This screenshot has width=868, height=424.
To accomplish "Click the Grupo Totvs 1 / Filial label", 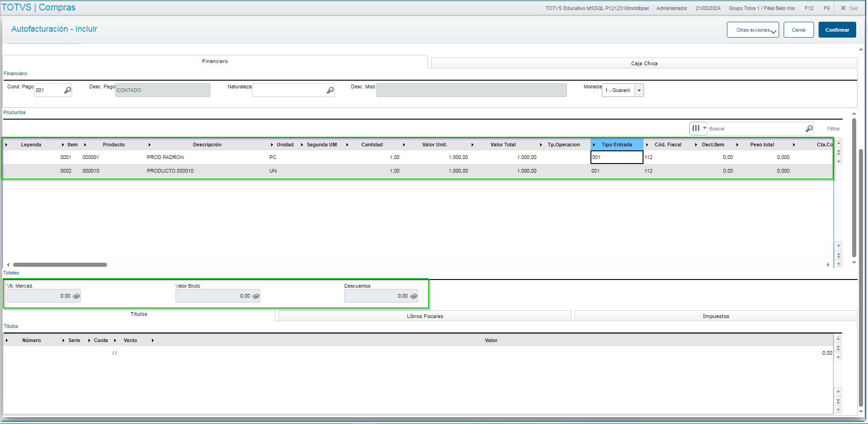I will coord(762,8).
